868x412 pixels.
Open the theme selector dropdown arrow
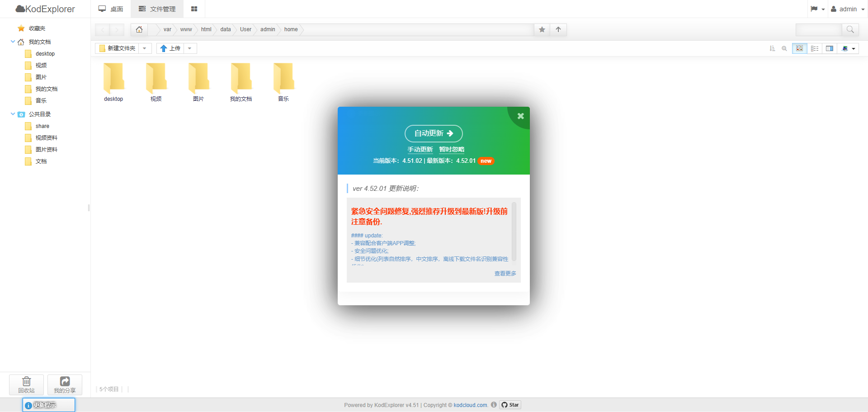[x=854, y=49]
